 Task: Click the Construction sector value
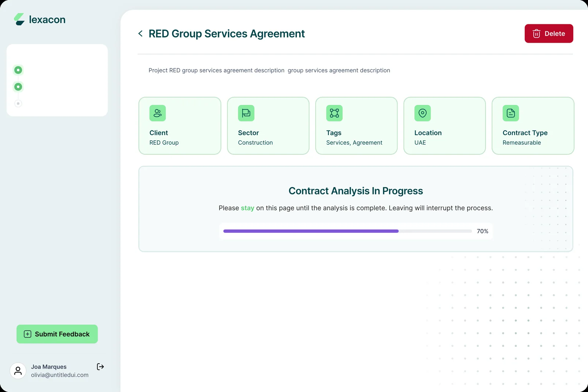pyautogui.click(x=255, y=143)
